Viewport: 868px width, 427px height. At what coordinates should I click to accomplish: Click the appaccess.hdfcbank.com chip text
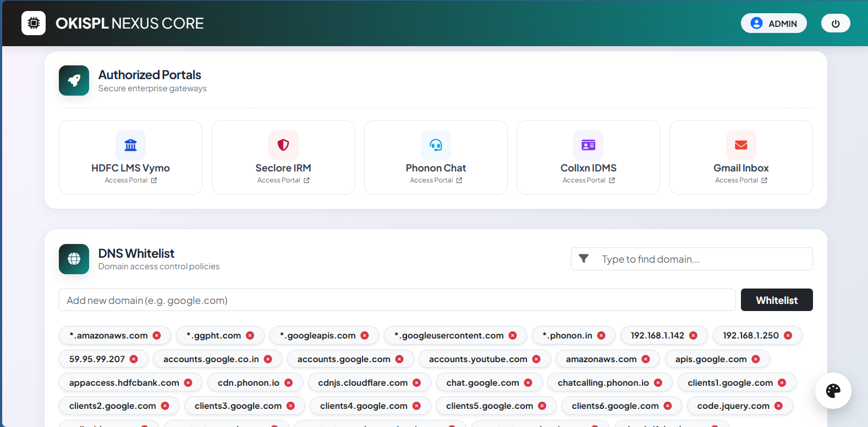(x=124, y=382)
